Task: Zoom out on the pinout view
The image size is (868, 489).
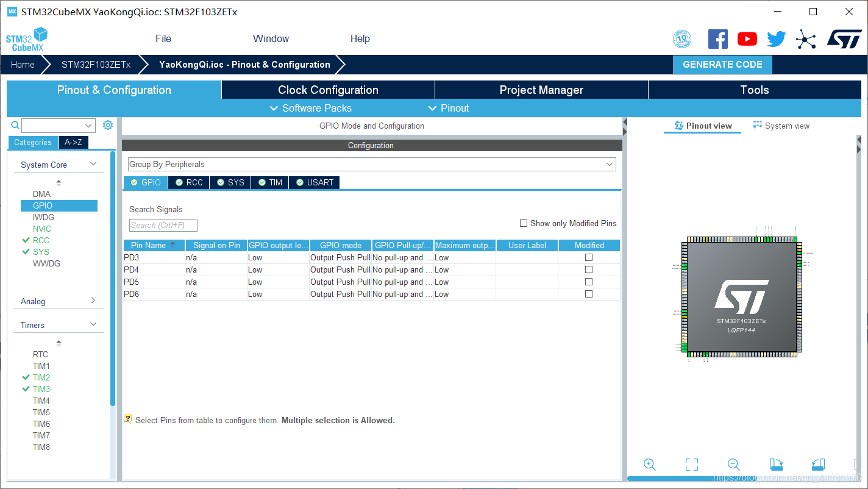Action: pos(734,465)
